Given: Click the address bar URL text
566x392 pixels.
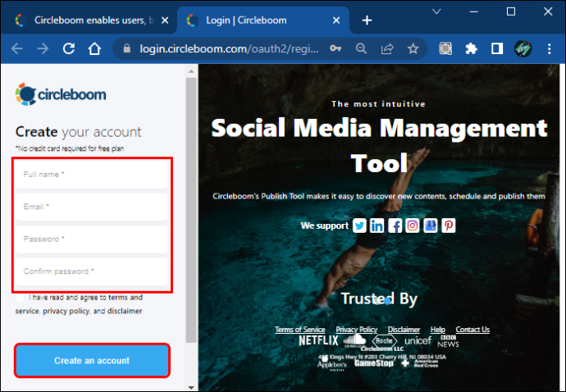Looking at the screenshot, I should (x=229, y=48).
